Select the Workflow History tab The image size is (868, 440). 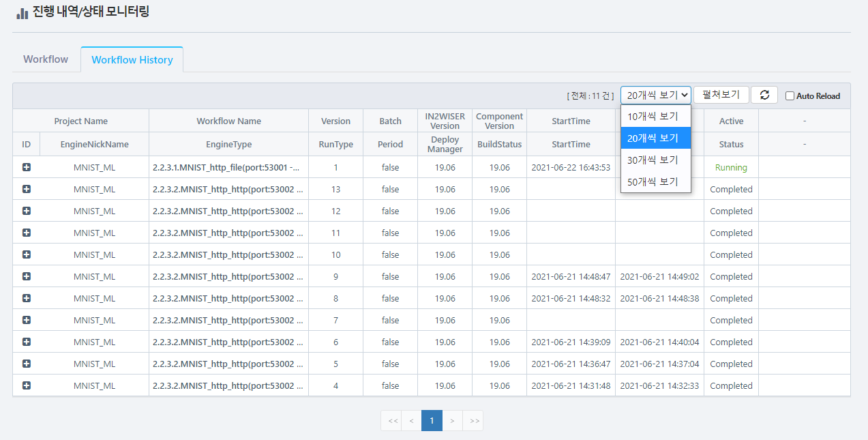[132, 60]
